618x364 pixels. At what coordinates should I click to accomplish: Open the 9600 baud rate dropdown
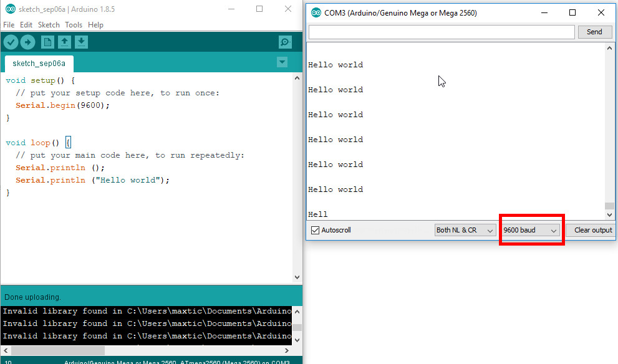[x=530, y=230]
